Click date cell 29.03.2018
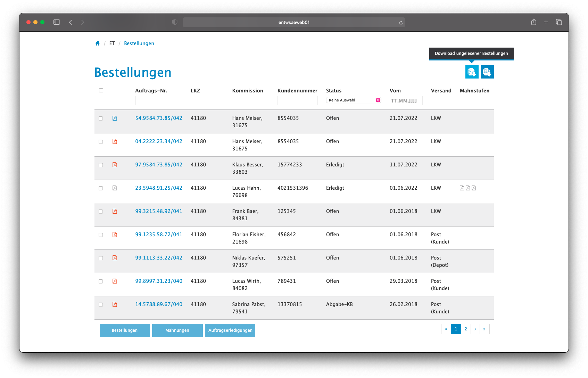The height and width of the screenshot is (378, 588). click(404, 281)
